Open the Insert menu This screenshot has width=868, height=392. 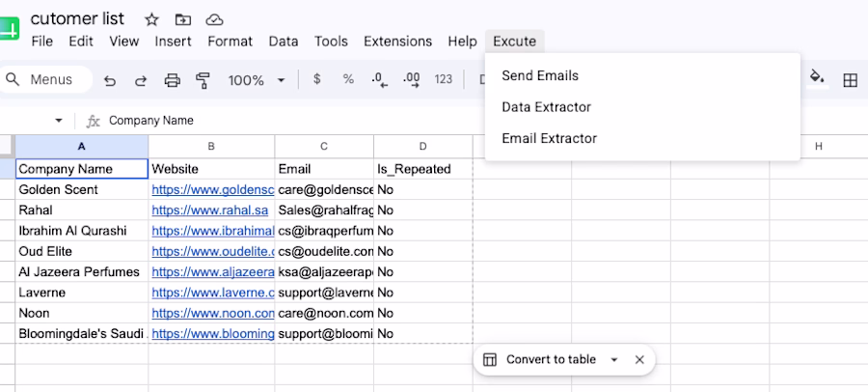tap(173, 42)
